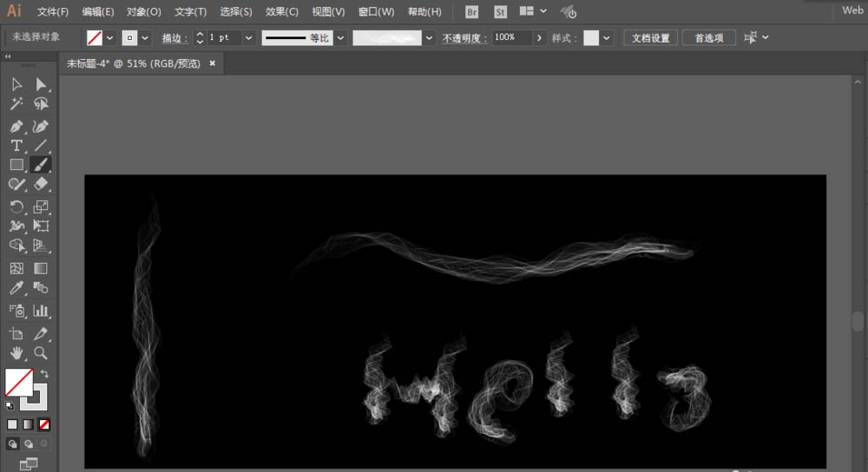This screenshot has height=472, width=868.
Task: Open Adobe Stock via St icon
Action: pyautogui.click(x=500, y=11)
